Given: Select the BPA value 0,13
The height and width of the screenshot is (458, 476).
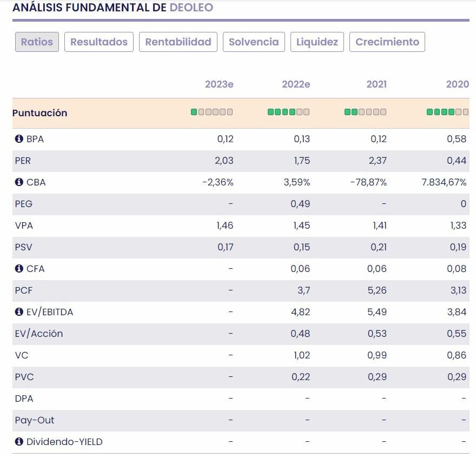Looking at the screenshot, I should tap(302, 139).
